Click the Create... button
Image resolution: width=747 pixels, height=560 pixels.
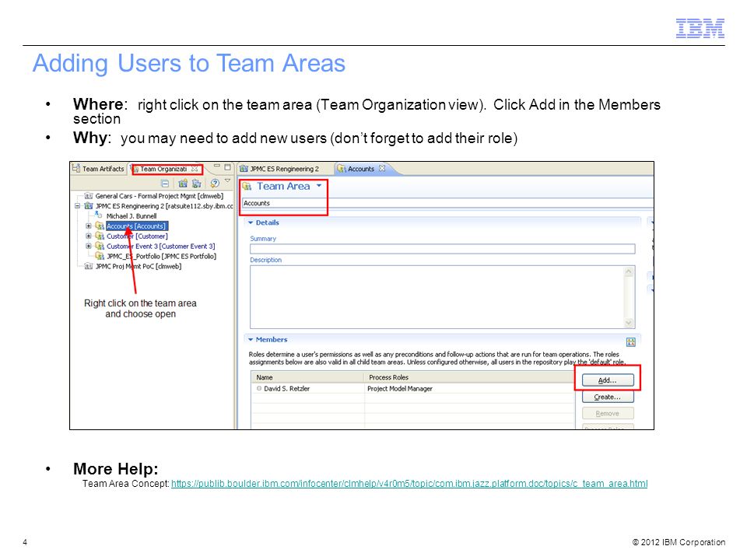tap(608, 397)
